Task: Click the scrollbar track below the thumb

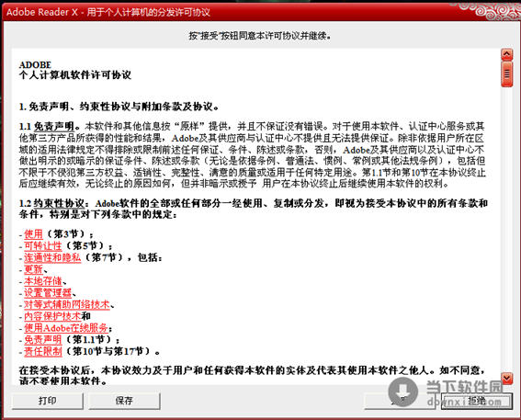Action: 506,229
